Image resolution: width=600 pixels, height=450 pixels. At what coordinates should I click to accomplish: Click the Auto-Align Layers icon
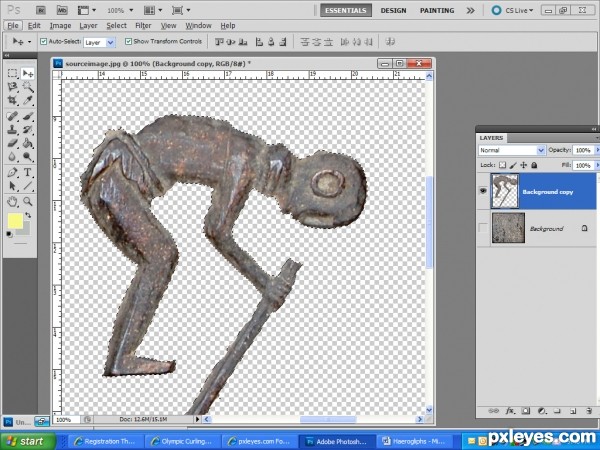[390, 41]
